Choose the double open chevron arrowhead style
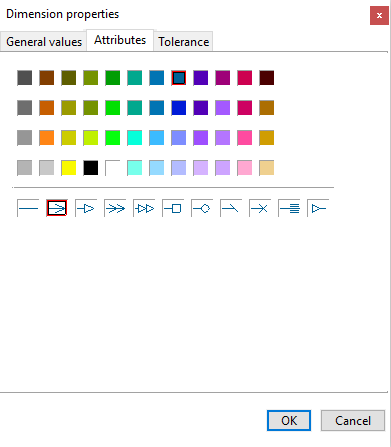This screenshot has width=391, height=447. pos(115,208)
